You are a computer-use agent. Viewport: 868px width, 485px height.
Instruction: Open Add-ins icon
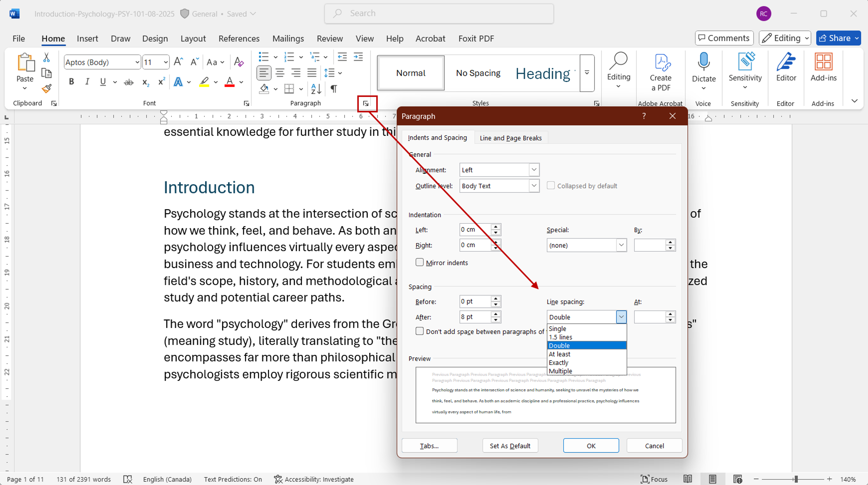pyautogui.click(x=823, y=62)
